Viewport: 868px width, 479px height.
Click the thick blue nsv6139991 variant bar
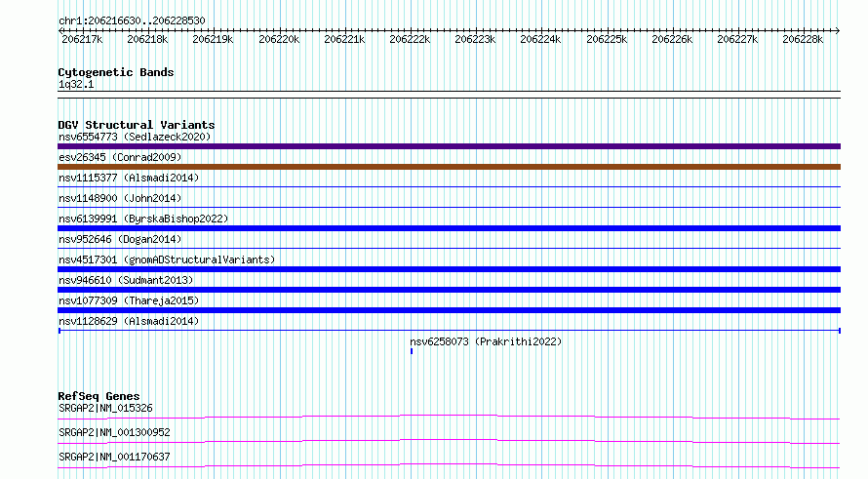pos(449,228)
